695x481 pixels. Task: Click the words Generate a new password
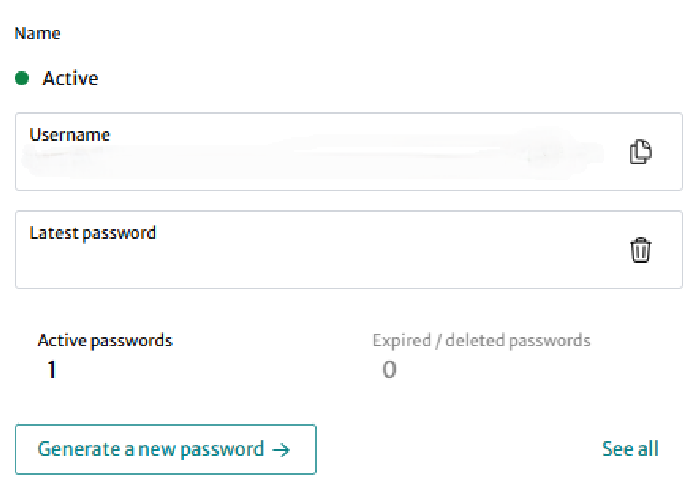click(151, 449)
